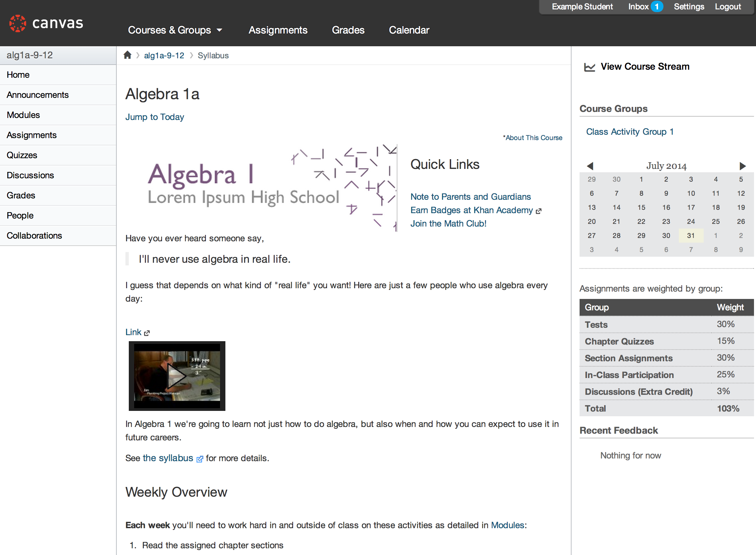
Task: Click the Link above the video
Action: (133, 332)
